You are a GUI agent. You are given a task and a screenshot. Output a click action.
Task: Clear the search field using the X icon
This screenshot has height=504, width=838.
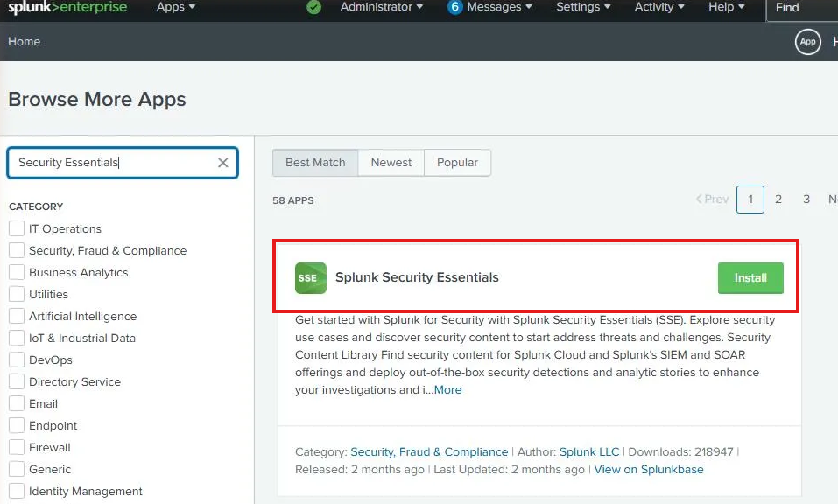pyautogui.click(x=223, y=162)
